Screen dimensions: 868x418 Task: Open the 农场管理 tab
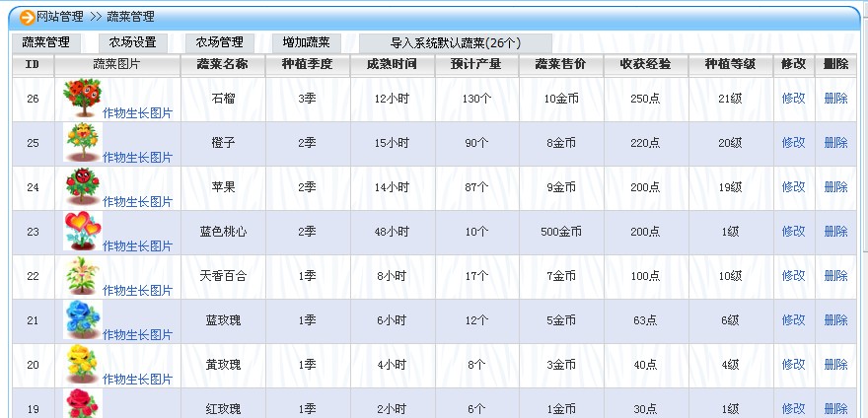pyautogui.click(x=219, y=42)
